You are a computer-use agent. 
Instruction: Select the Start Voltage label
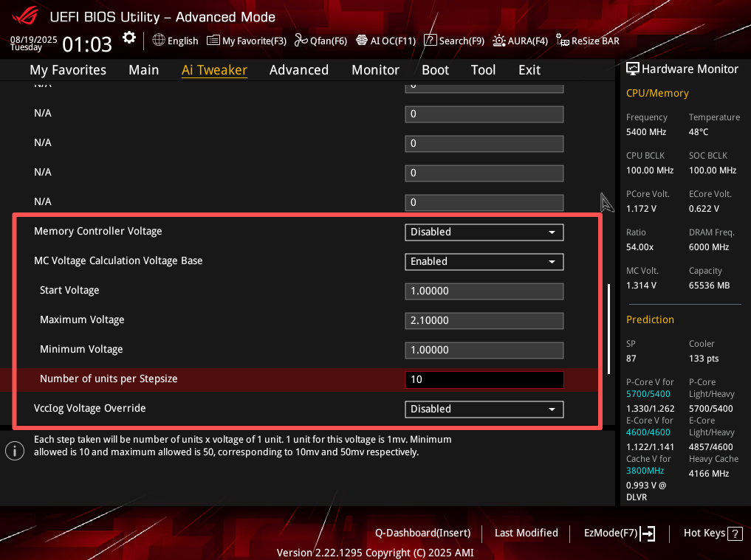point(69,291)
